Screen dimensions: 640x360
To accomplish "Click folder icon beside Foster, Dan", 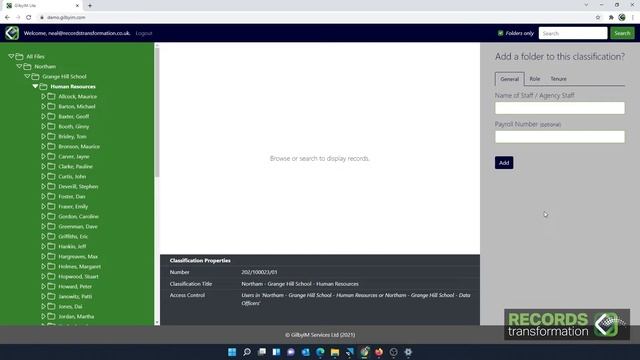I will click(51, 196).
